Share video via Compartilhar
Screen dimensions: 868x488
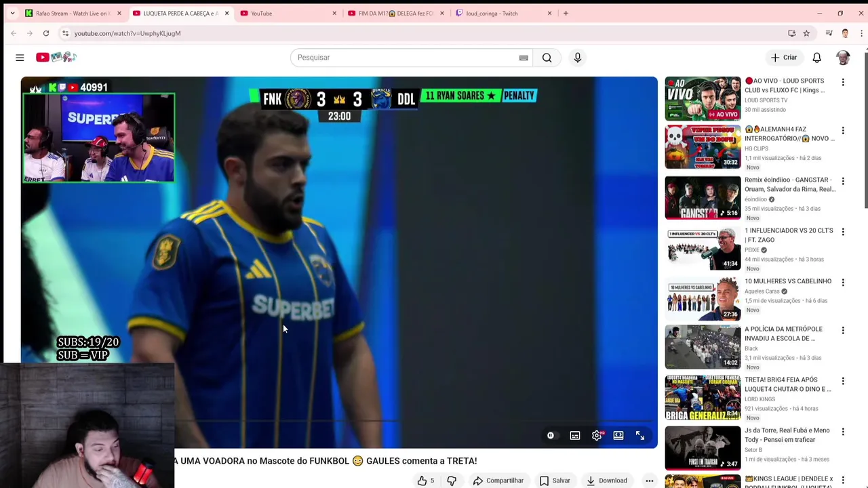click(x=498, y=481)
